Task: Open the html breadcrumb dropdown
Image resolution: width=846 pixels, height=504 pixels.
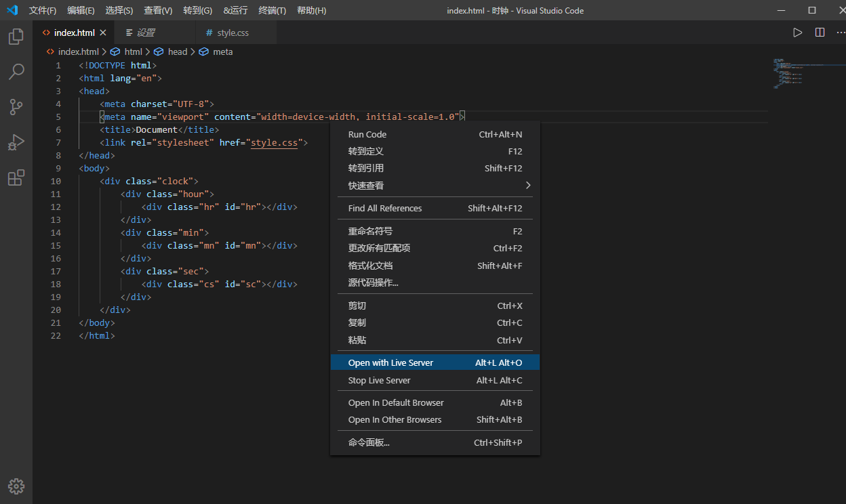Action: click(132, 51)
